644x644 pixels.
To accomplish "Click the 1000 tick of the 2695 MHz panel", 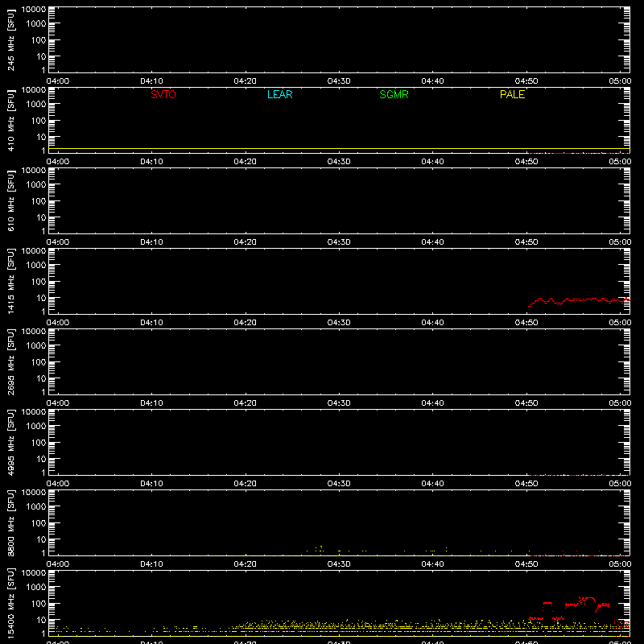I will tap(36, 346).
